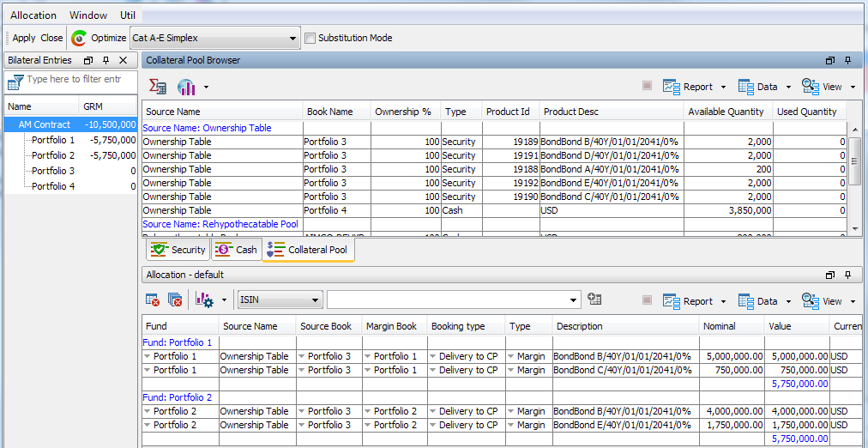Open the globe chart icon dropdown arrow
This screenshot has height=448, width=868.
coord(206,87)
